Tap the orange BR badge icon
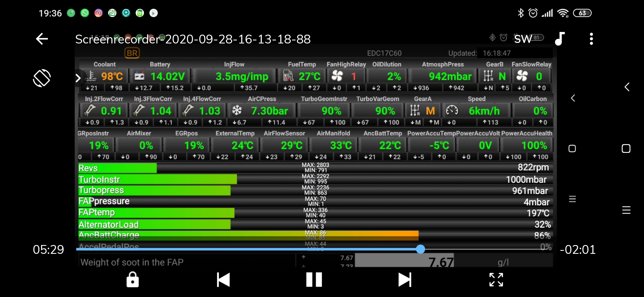This screenshot has height=297, width=644. (x=132, y=53)
